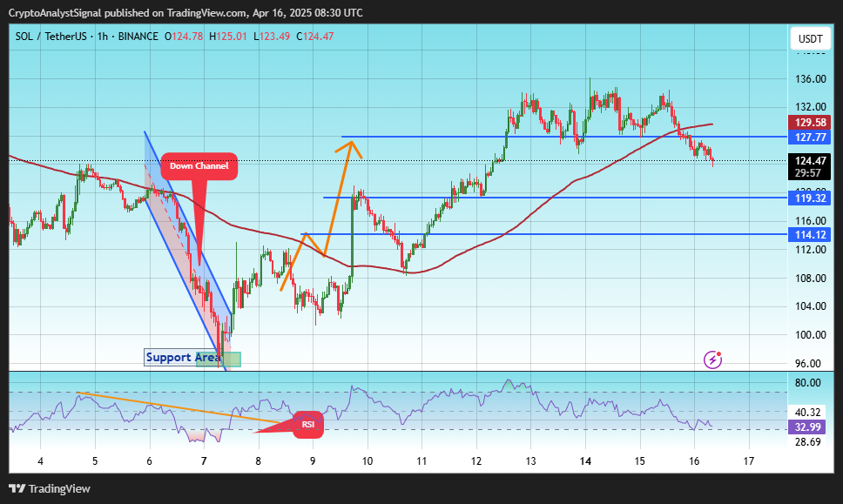843x504 pixels.
Task: Click the purple lightning bolt icon
Action: click(713, 360)
